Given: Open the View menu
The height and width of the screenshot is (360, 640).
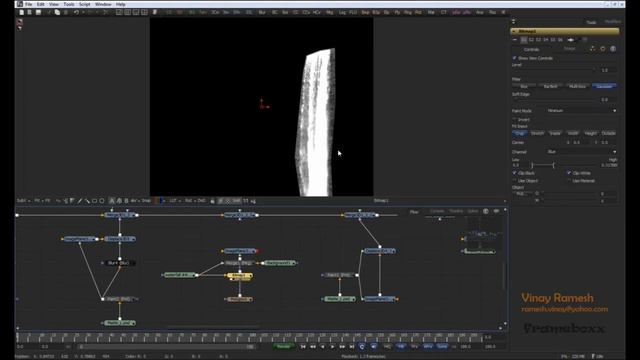Looking at the screenshot, I should (53, 4).
